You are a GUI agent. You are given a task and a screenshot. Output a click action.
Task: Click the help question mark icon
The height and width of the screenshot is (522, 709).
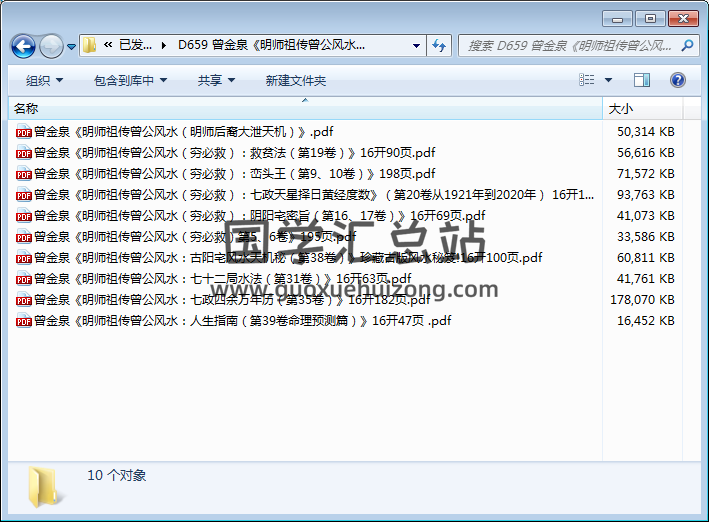pyautogui.click(x=677, y=80)
